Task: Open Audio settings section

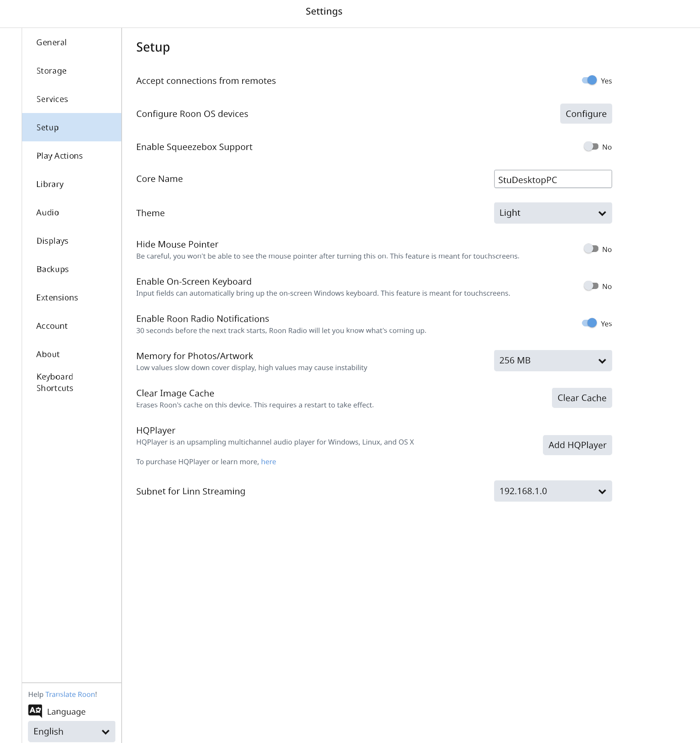Action: point(72,212)
